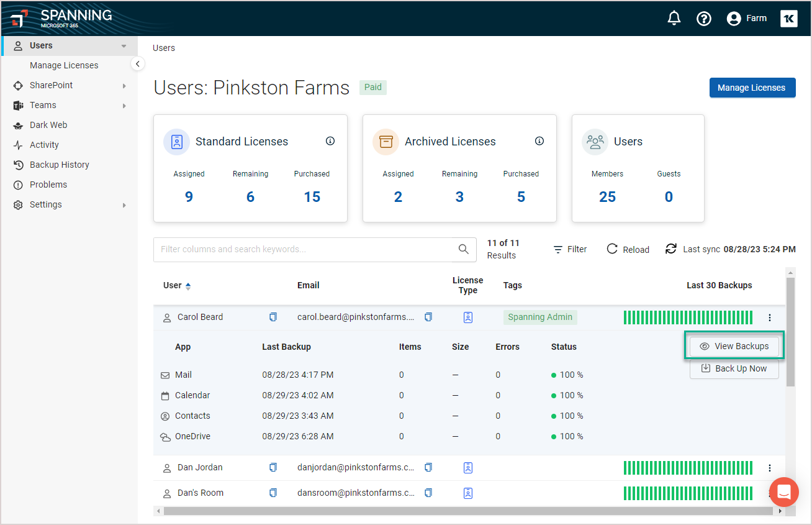Click the Paid status badge

coord(373,87)
